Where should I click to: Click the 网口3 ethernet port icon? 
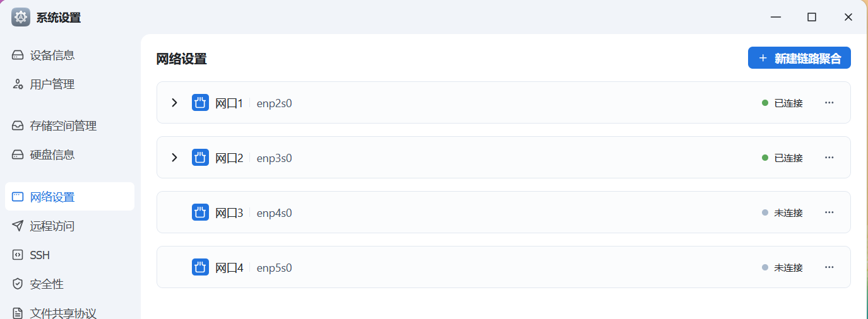pos(200,212)
